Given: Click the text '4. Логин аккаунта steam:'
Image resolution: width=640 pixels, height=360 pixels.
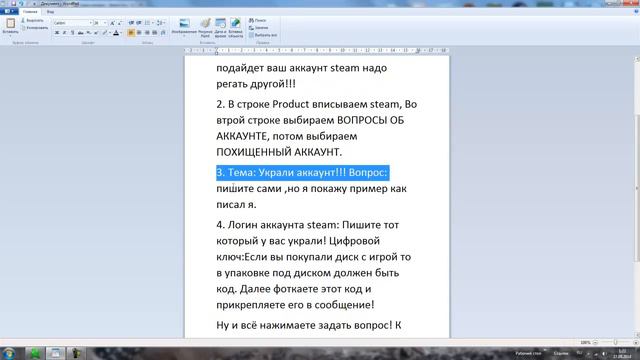Looking at the screenshot, I should tap(278, 225).
